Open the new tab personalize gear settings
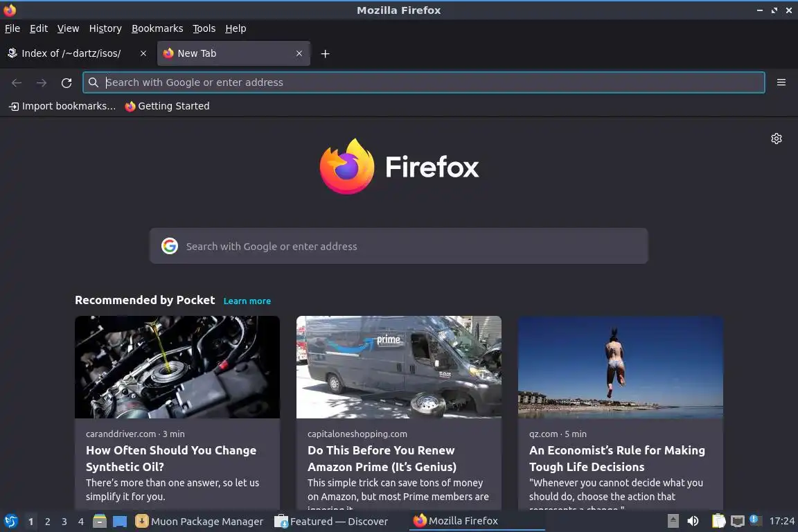Viewport: 798px width, 532px height. tap(776, 139)
